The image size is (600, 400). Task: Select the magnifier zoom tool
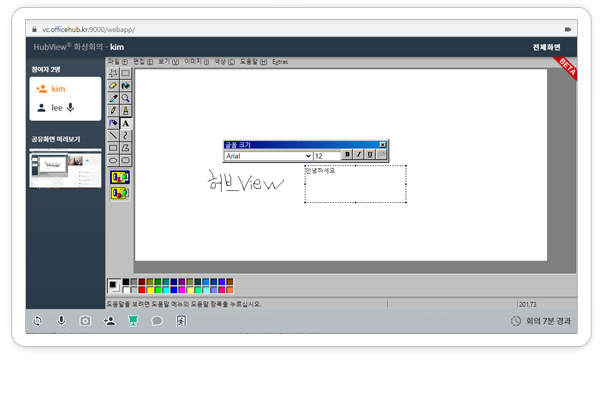coord(126,98)
